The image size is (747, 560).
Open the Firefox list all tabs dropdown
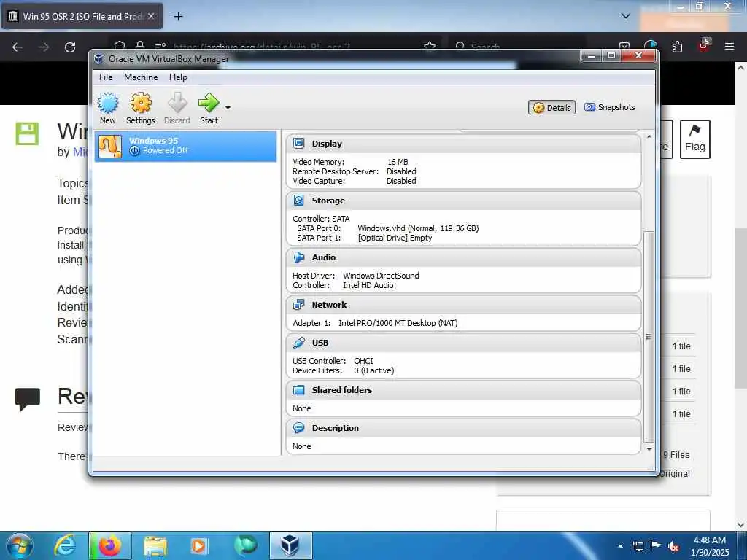625,16
